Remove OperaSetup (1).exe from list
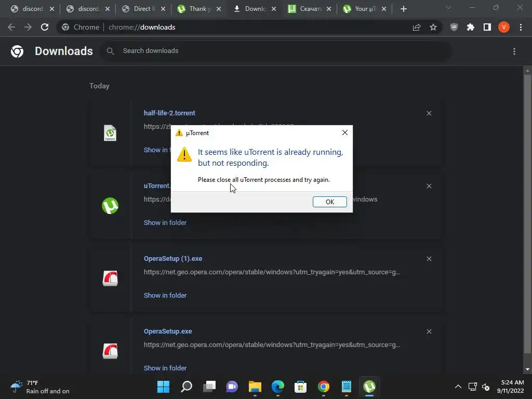 (429, 259)
